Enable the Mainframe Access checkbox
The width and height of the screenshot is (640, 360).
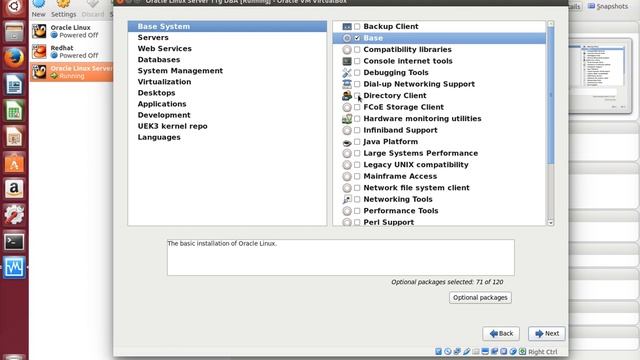point(357,176)
